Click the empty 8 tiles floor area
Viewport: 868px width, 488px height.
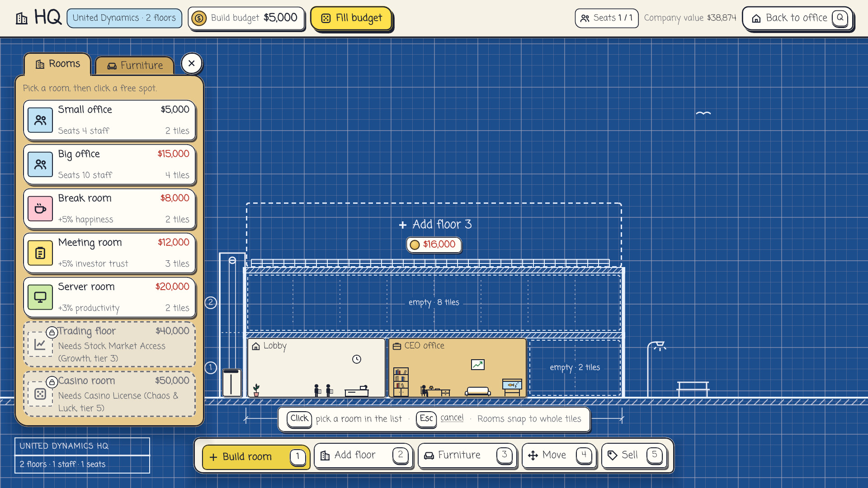[434, 303]
